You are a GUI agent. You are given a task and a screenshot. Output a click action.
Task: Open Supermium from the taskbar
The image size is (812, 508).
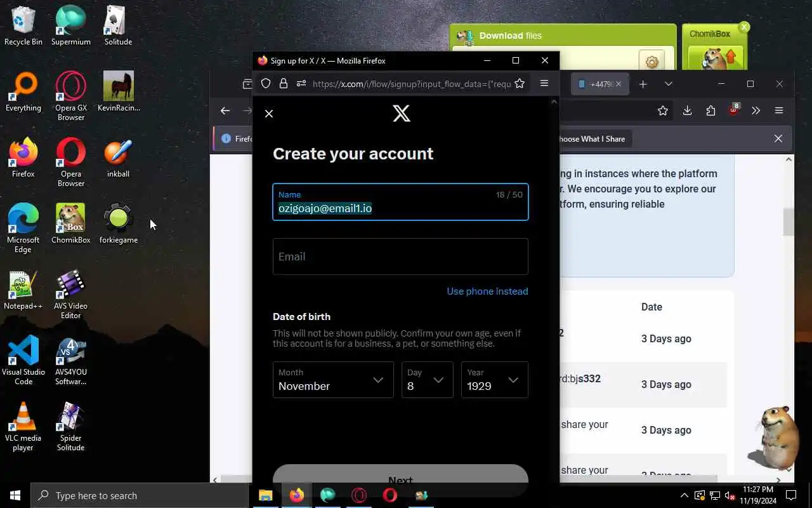tap(328, 495)
